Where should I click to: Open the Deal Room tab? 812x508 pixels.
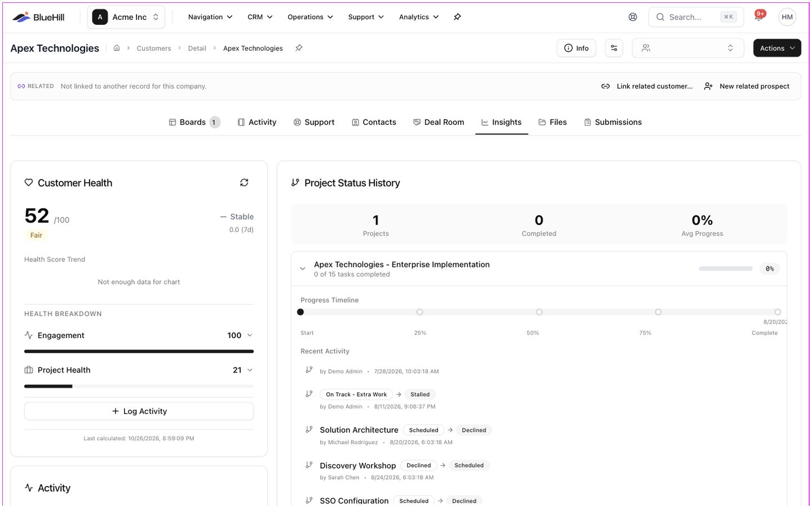(439, 122)
